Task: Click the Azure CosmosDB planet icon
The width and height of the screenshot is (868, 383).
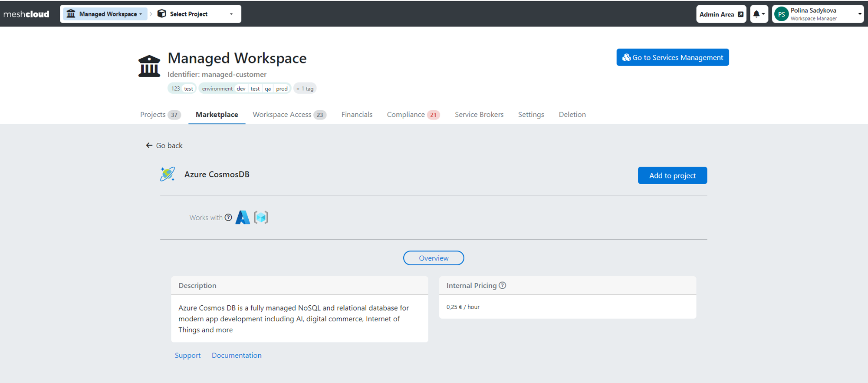Action: click(x=168, y=174)
